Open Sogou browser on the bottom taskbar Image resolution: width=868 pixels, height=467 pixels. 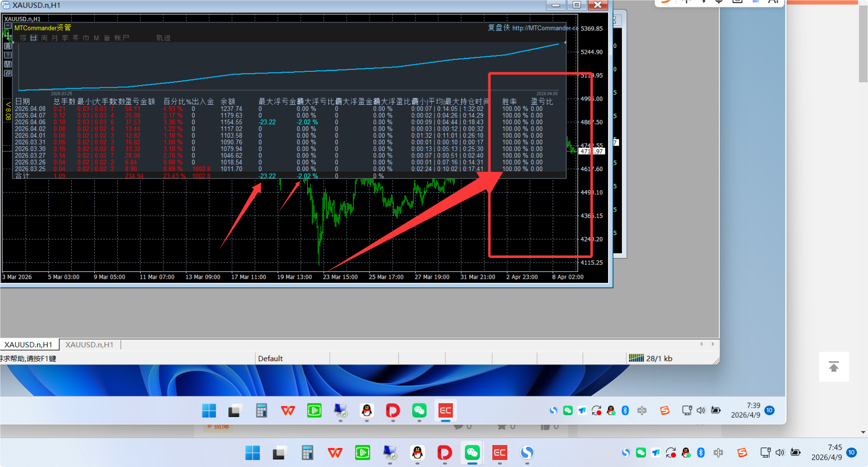click(527, 453)
